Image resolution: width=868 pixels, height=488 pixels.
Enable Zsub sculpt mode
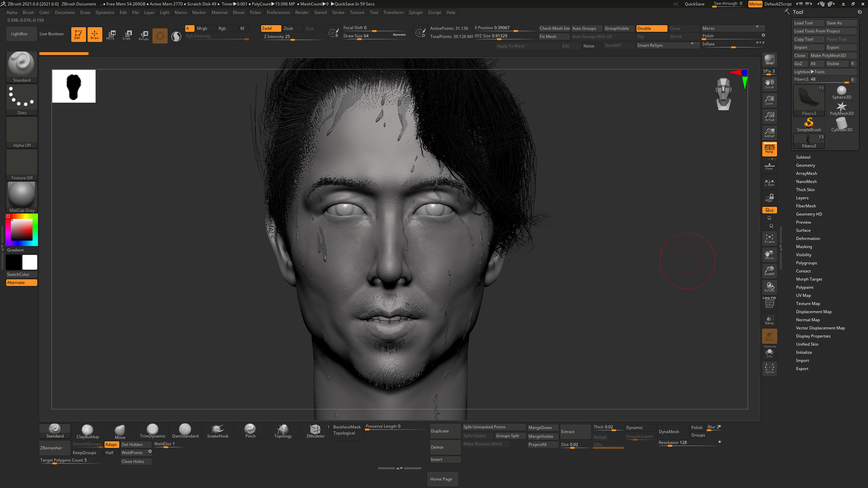[x=288, y=28]
